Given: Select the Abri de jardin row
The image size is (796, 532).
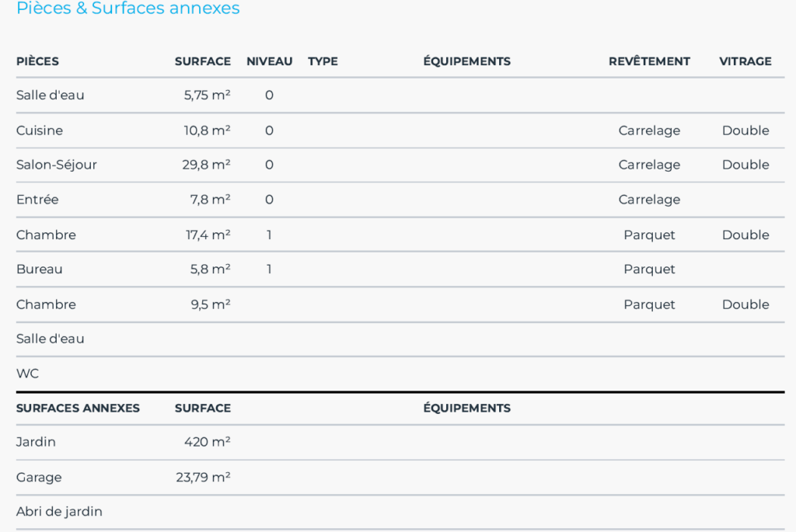Looking at the screenshot, I should tap(59, 512).
